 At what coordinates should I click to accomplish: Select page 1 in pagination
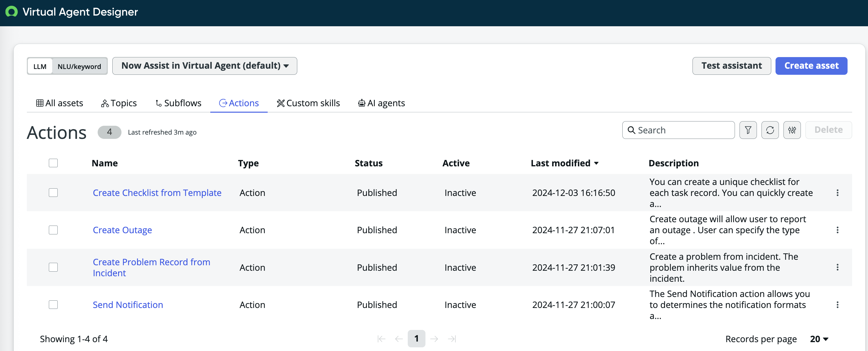417,338
